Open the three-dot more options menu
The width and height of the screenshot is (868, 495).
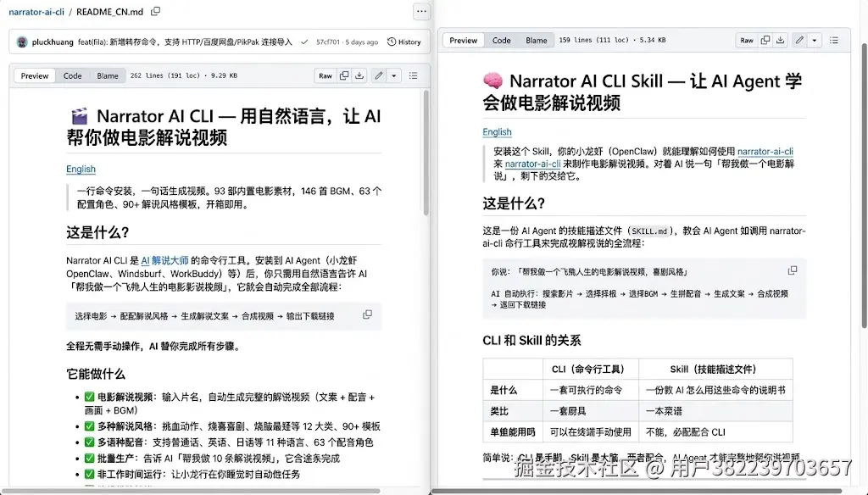pyautogui.click(x=421, y=11)
